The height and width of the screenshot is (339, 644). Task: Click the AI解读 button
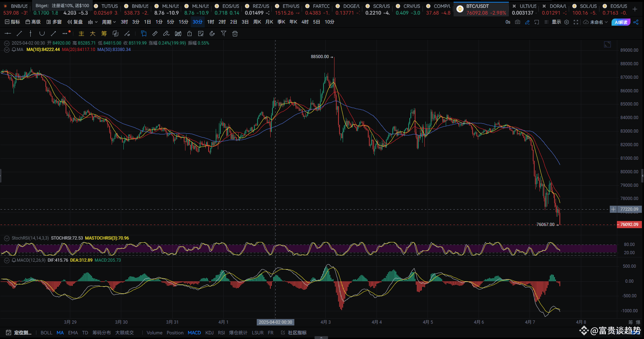621,22
